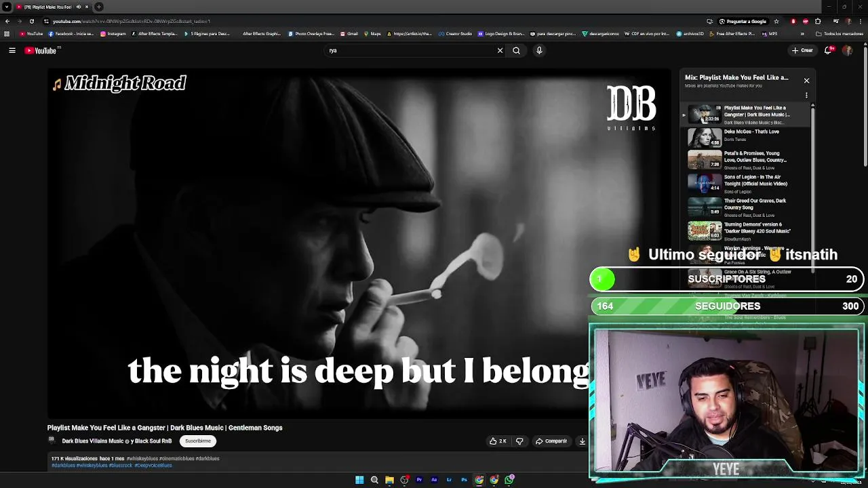Go back with the browser back arrow

(7, 21)
